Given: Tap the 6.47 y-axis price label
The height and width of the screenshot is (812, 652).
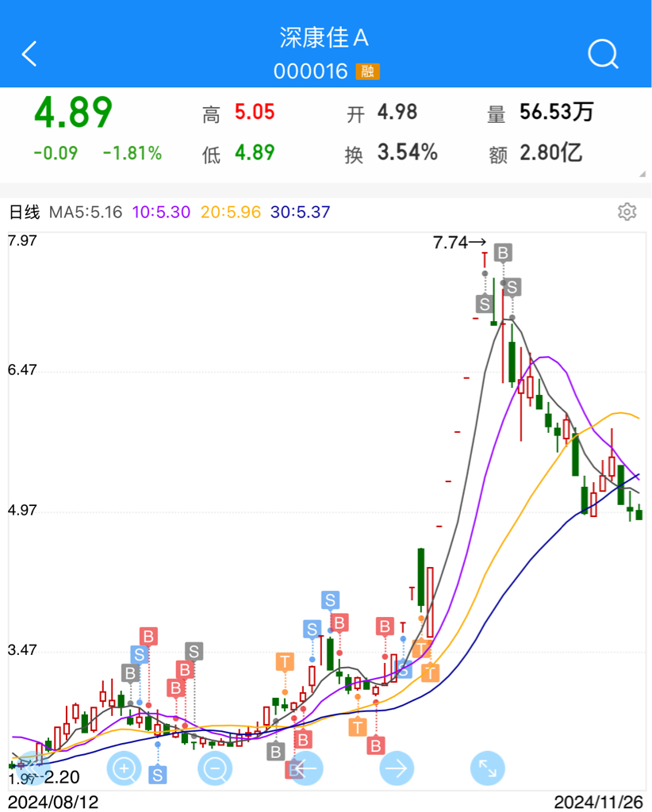Looking at the screenshot, I should point(22,370).
